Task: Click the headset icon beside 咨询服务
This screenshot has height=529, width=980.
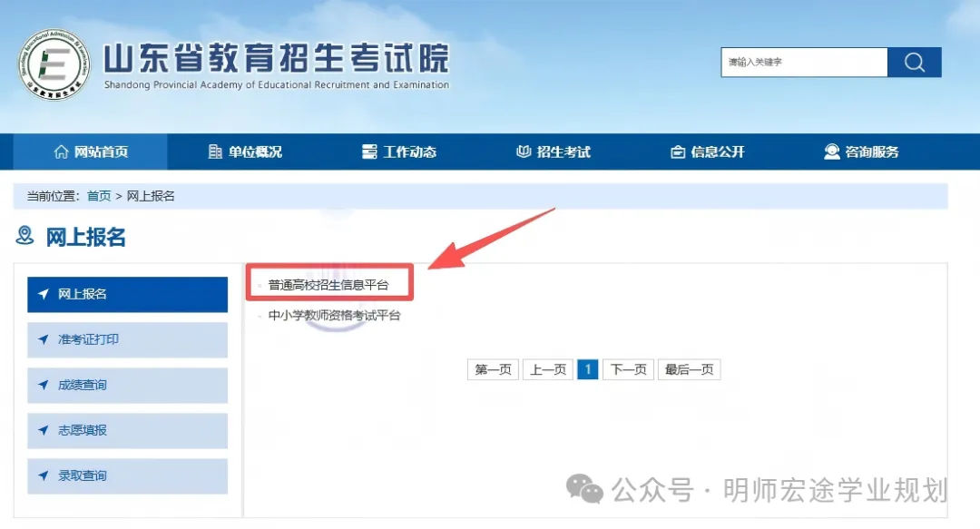Action: pos(832,152)
